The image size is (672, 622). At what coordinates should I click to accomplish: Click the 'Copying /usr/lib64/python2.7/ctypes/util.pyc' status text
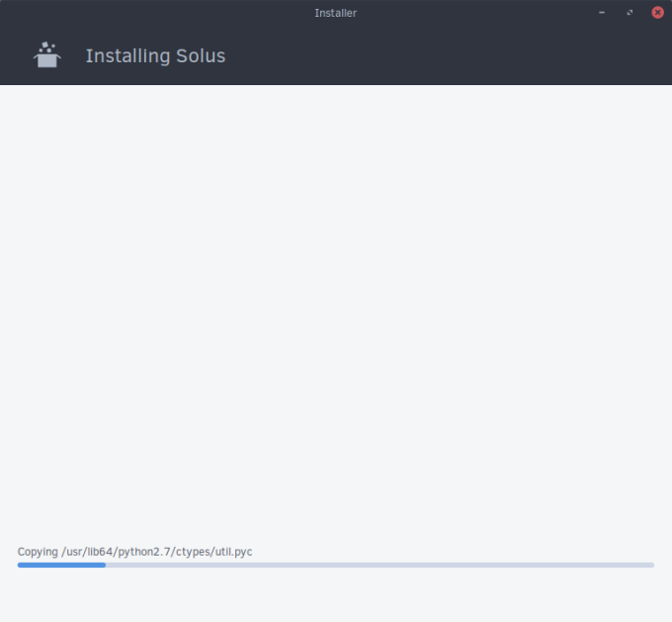point(134,552)
